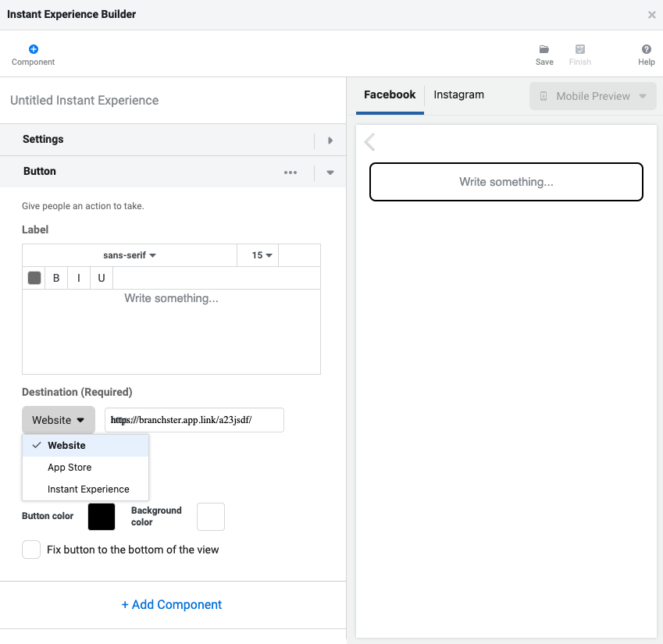Toggle italic formatting for label
This screenshot has height=644, width=663.
point(79,278)
